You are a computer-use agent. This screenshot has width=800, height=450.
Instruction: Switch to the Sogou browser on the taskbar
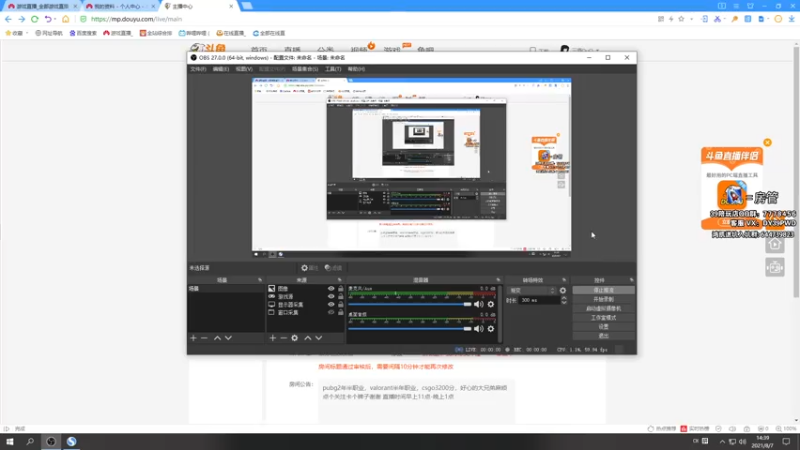pos(71,441)
